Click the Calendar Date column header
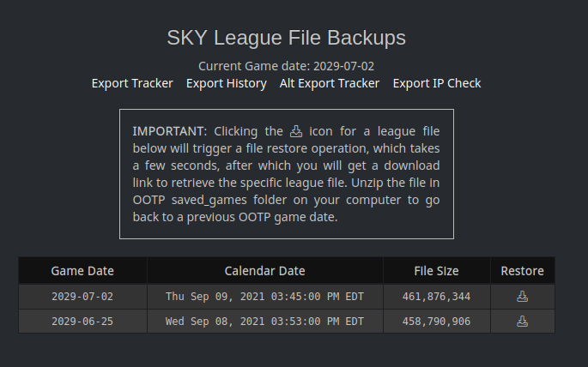Image resolution: width=588 pixels, height=367 pixels. coord(264,271)
